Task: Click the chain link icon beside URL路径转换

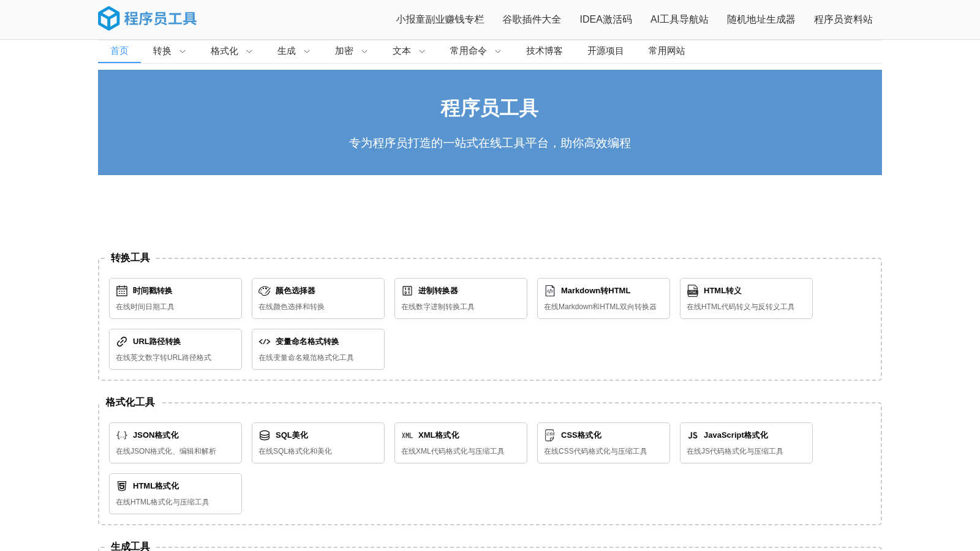Action: pyautogui.click(x=122, y=342)
